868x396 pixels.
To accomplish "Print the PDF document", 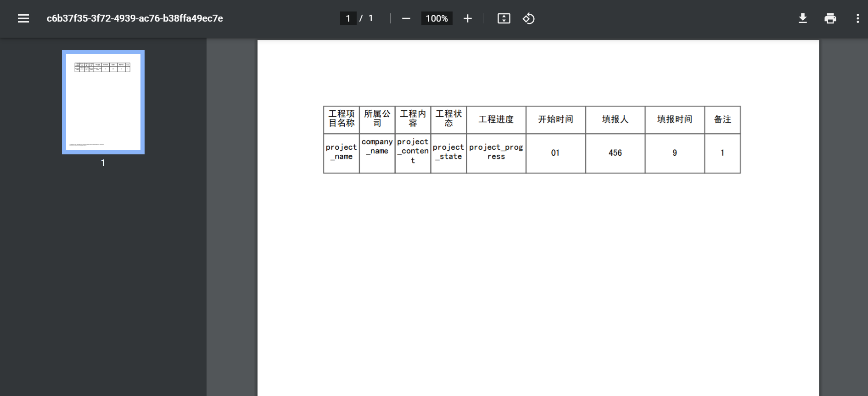I will coord(830,18).
